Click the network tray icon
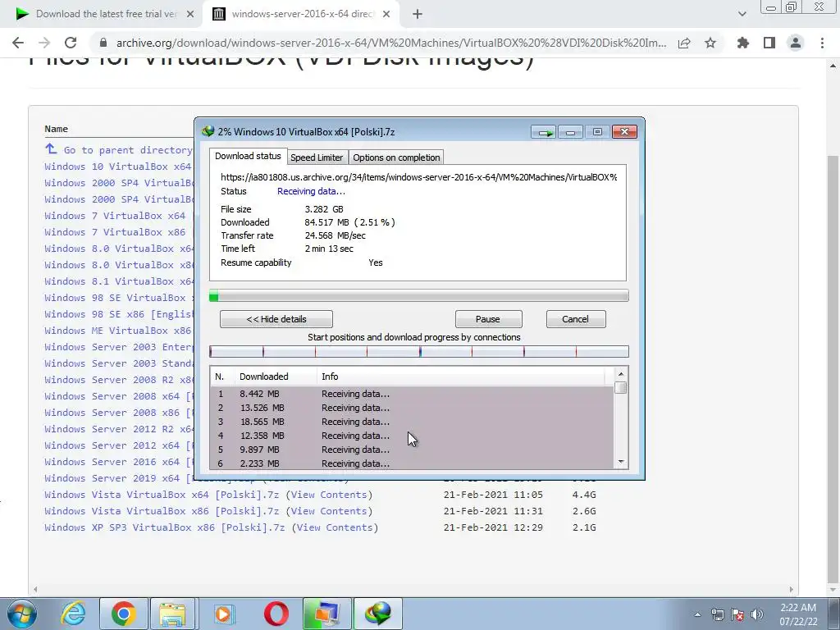The width and height of the screenshot is (840, 630). pos(717,615)
